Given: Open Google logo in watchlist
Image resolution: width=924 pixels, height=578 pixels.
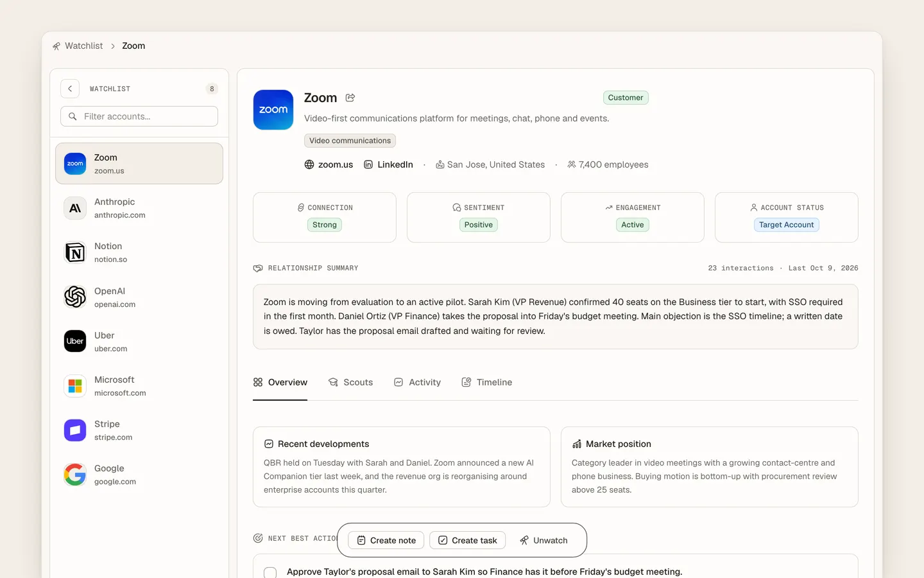Looking at the screenshot, I should click(75, 475).
